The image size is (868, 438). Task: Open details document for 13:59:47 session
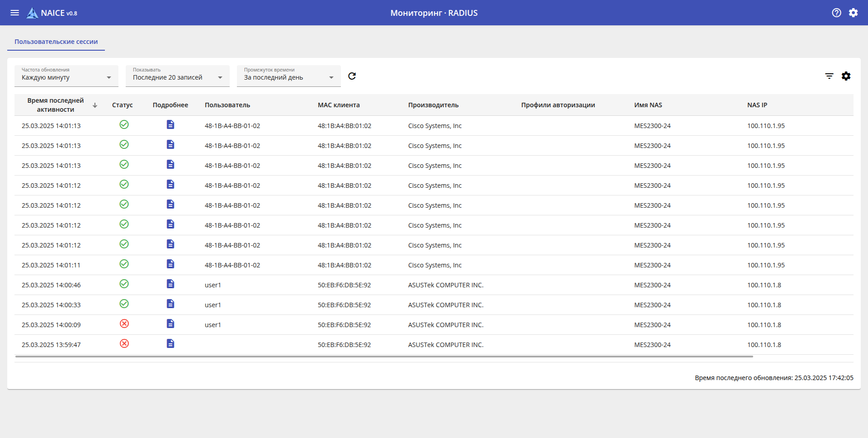click(x=170, y=344)
